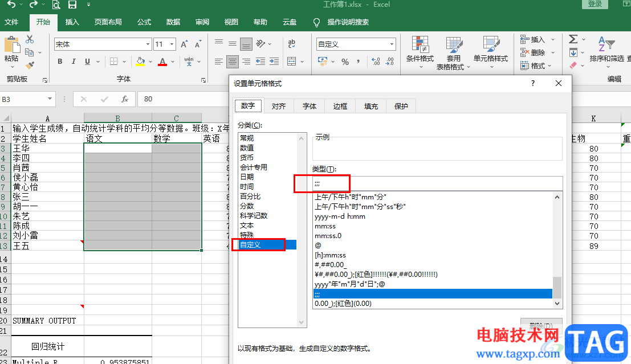Open 排序和筛选 sort and filter
Screen dimensions: 631x364
point(607,51)
